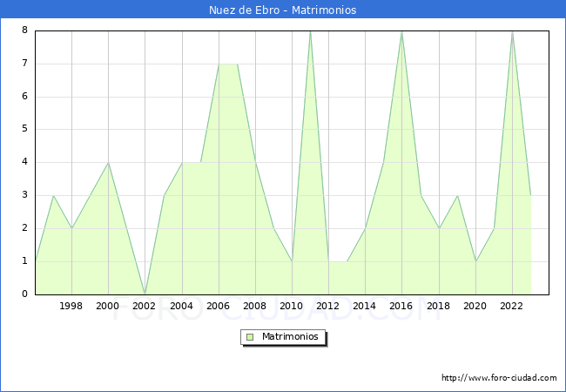Click the 2006 x-axis year label
566x392 pixels.
click(218, 307)
